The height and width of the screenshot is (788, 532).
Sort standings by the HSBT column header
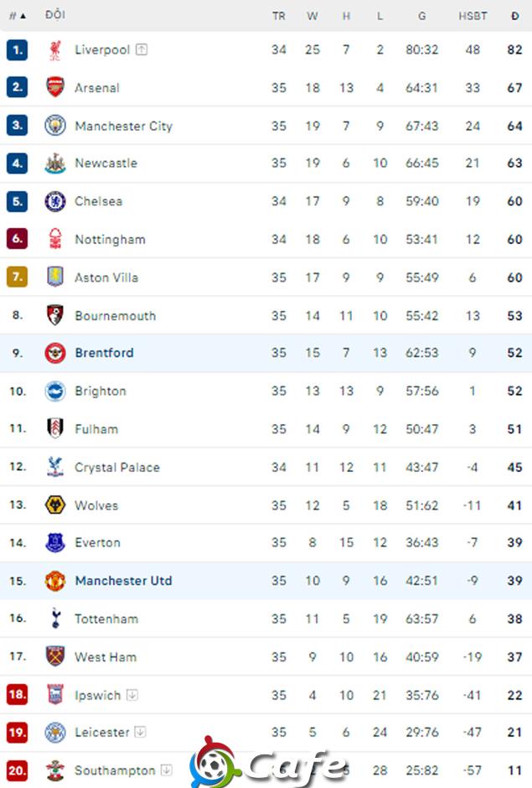click(473, 16)
